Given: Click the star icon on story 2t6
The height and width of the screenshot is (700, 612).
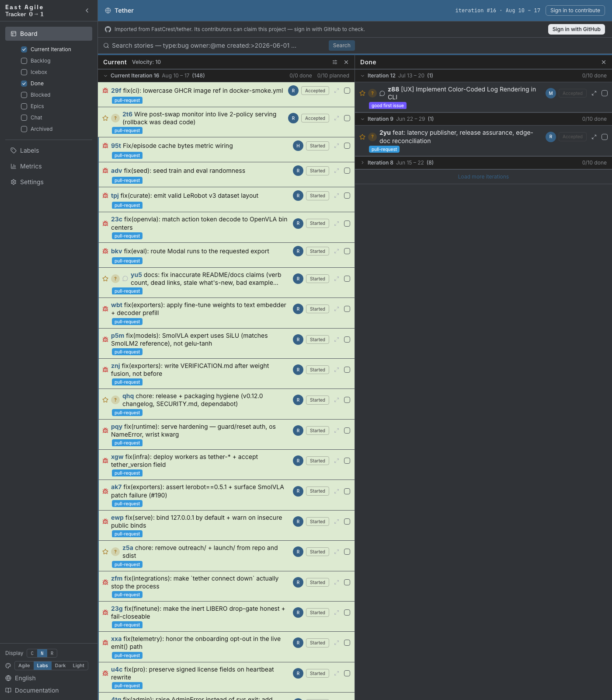Looking at the screenshot, I should click(x=105, y=118).
